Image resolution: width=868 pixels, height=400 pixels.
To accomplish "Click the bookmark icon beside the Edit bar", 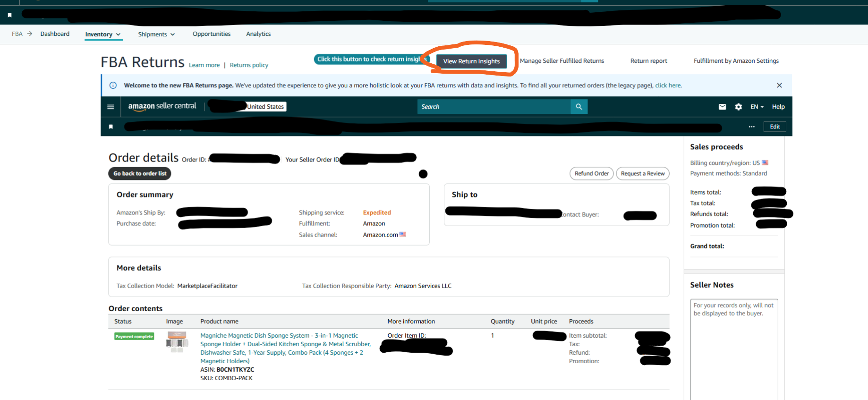I will (x=111, y=127).
